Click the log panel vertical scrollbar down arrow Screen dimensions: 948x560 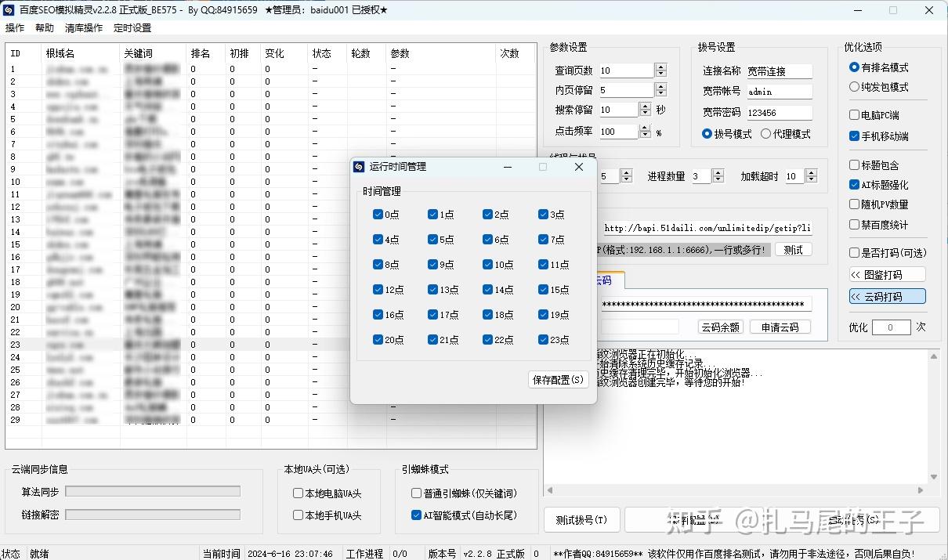933,477
